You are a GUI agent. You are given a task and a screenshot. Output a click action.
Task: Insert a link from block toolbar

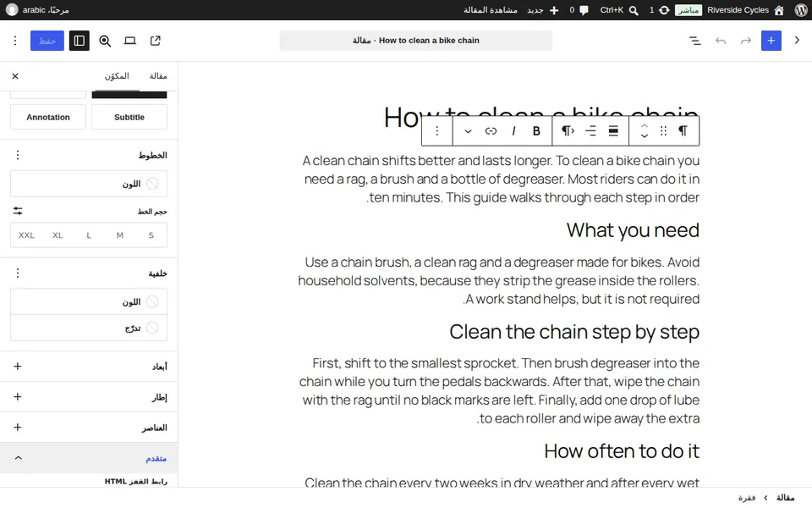491,130
